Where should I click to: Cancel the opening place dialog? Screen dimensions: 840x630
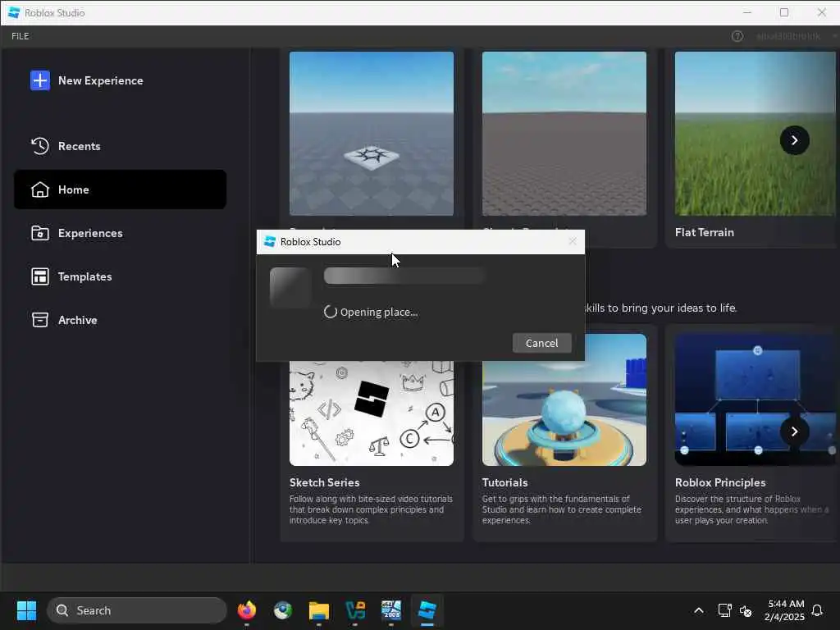pyautogui.click(x=541, y=343)
